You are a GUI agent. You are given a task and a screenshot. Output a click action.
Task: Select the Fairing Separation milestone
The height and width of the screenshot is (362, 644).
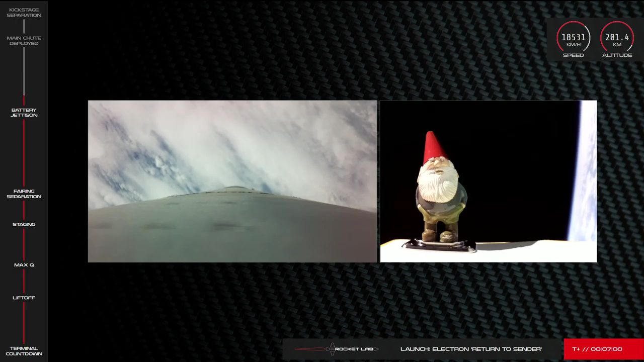(x=24, y=194)
